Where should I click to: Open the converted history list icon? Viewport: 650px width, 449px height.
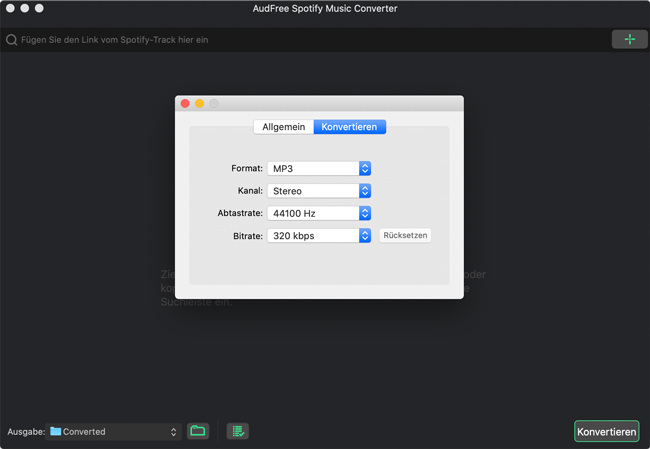[238, 431]
